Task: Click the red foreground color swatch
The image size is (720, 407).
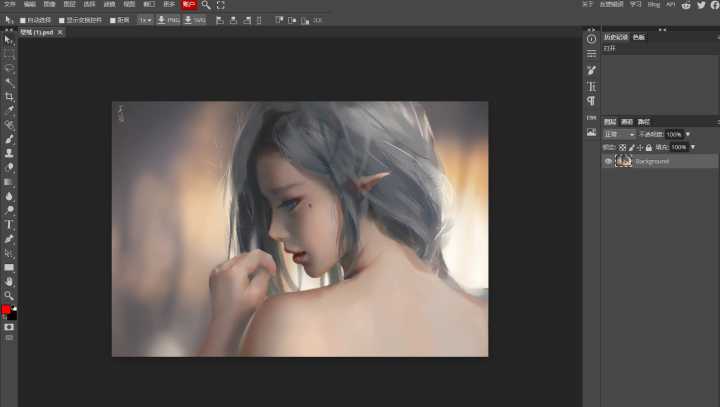Action: 6,310
